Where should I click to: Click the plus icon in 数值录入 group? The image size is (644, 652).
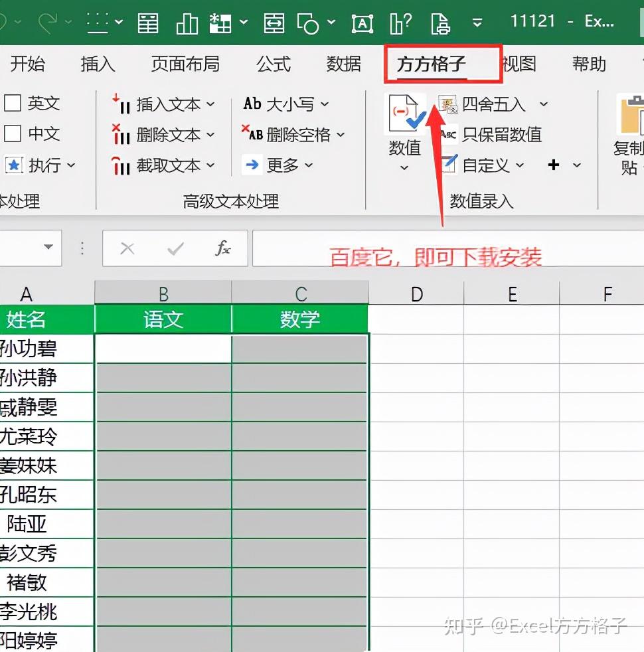(553, 165)
